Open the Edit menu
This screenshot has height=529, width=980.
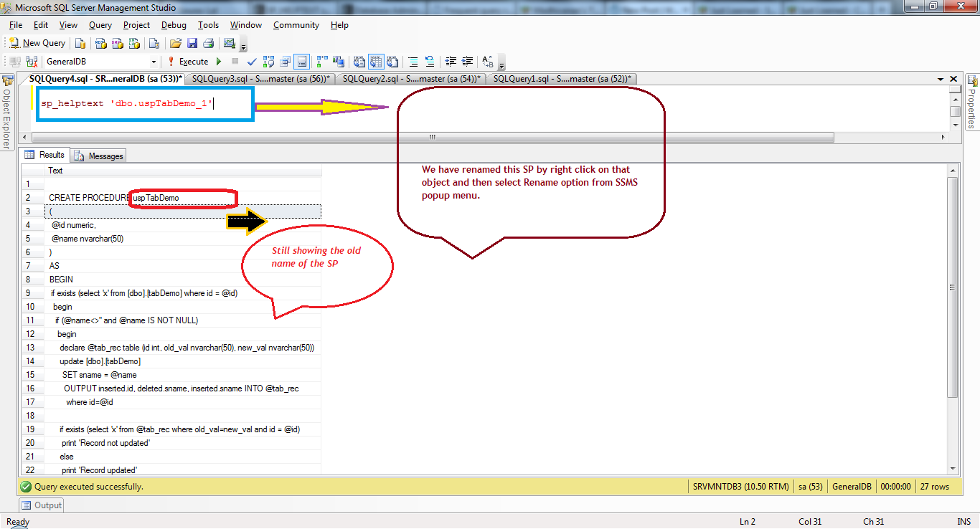pos(41,25)
